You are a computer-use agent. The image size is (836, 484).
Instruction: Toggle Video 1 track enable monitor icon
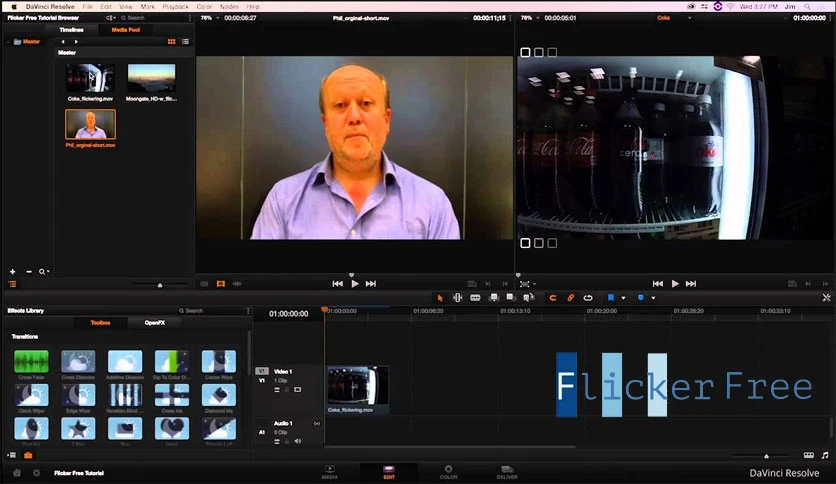click(298, 390)
